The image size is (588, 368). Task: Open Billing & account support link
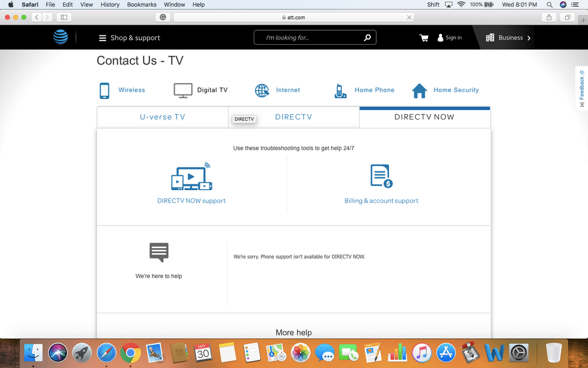381,201
